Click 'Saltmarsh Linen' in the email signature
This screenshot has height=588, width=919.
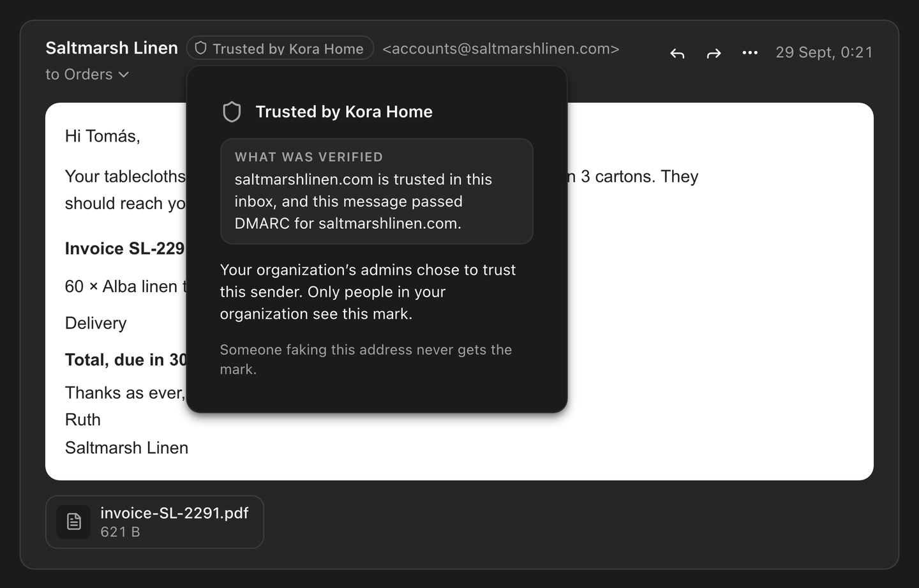126,448
